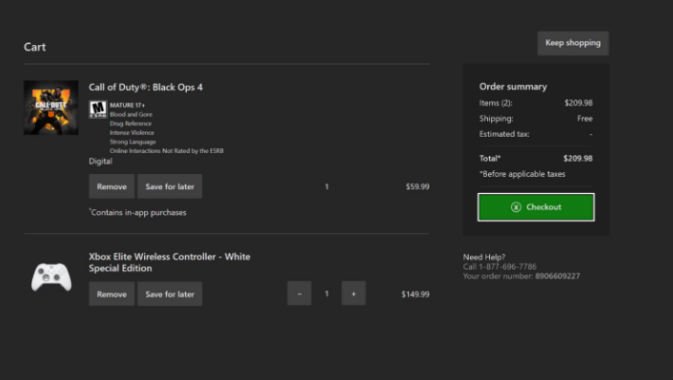This screenshot has width=673, height=380.
Task: Click the Intense Violence descriptor
Action: (x=132, y=133)
